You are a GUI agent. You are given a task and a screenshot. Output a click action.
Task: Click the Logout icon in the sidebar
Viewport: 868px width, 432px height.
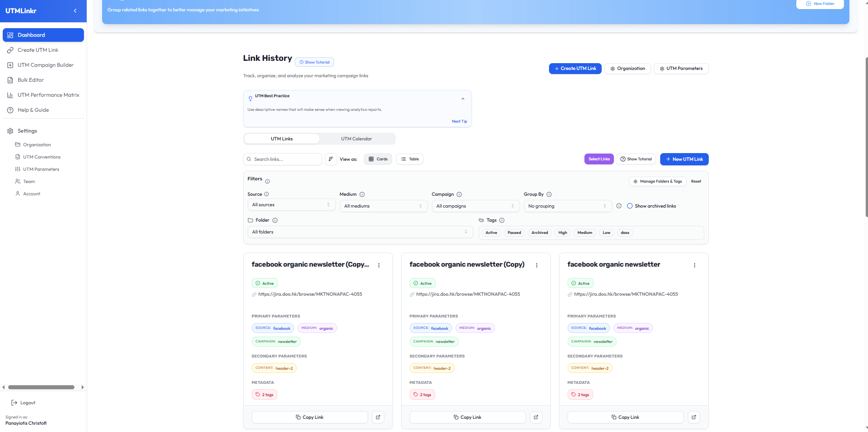pos(15,402)
